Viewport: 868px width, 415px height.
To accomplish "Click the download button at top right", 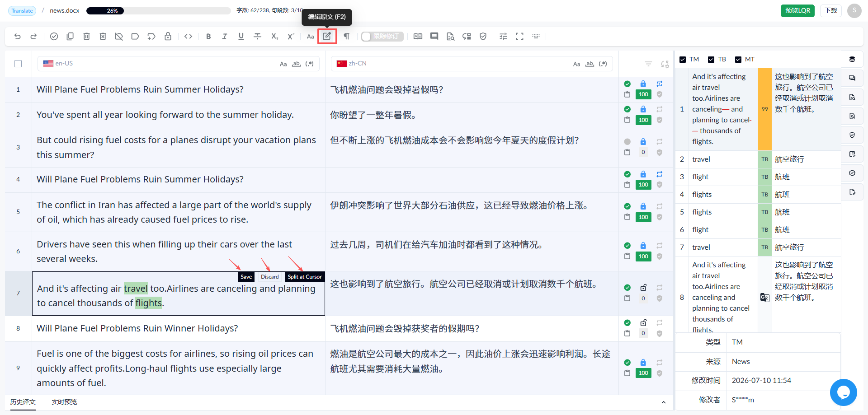I will 831,11.
